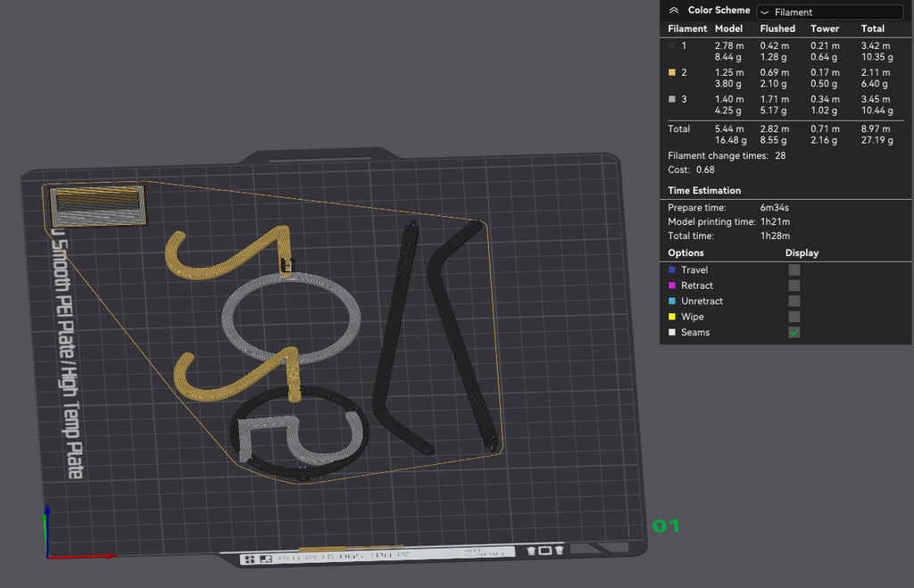Click the yellow Wipe legend icon
Image resolution: width=914 pixels, height=588 pixels.
tap(672, 317)
